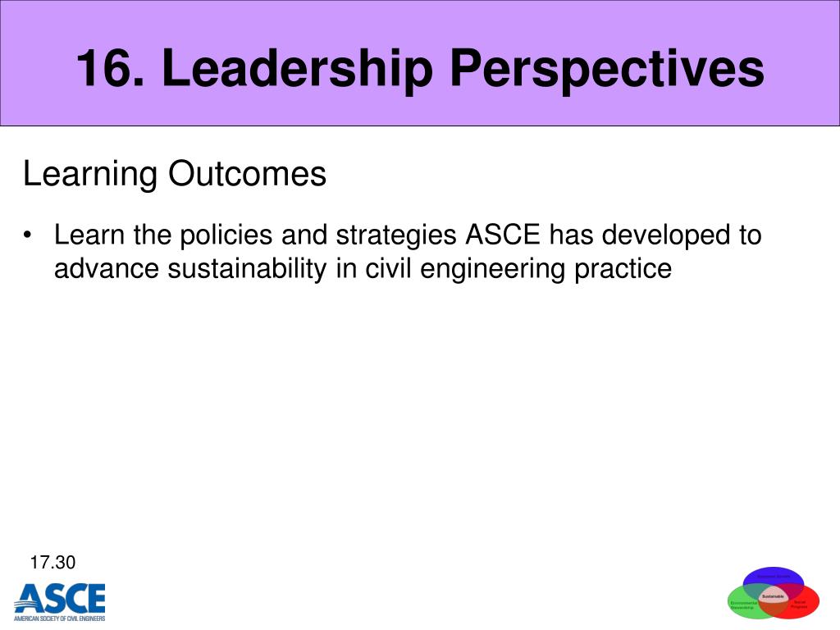840x630 pixels.
Task: Click the words policies and strategies
Action: 318,235
